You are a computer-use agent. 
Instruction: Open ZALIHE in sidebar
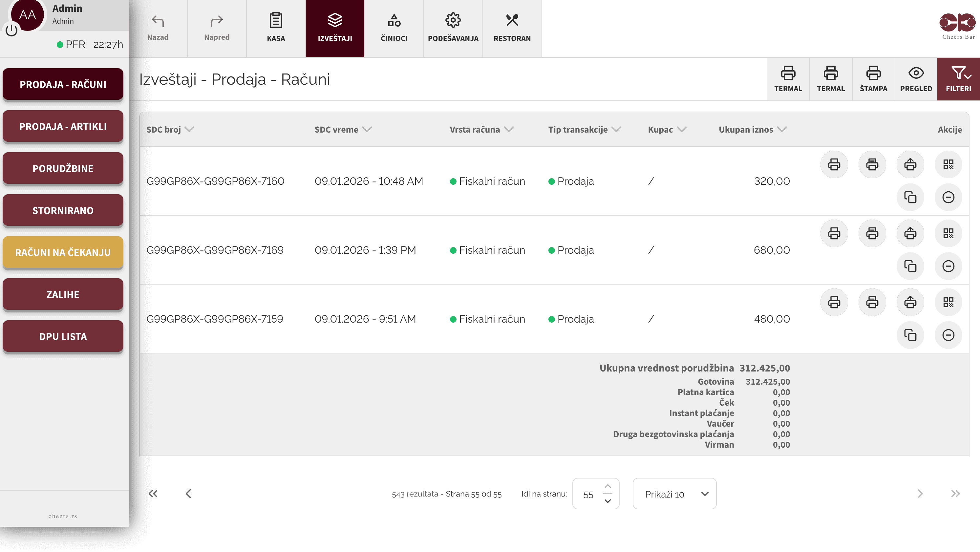click(x=63, y=294)
